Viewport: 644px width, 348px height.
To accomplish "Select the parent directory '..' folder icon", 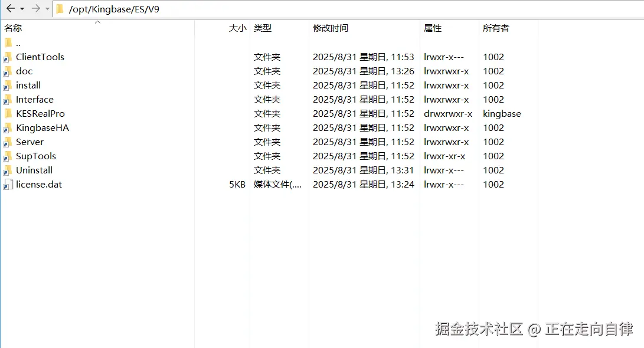I will 8,42.
